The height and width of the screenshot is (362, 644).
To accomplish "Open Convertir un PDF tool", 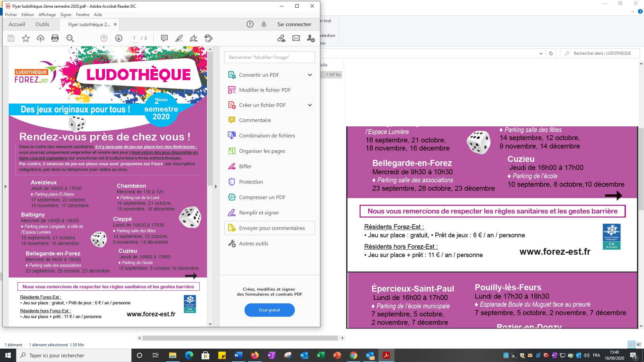I will coord(259,75).
